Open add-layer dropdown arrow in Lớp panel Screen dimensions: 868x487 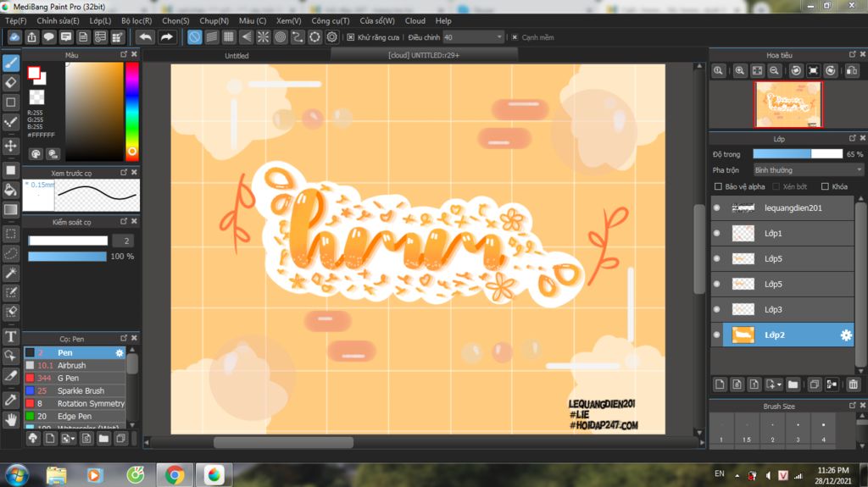coord(779,384)
